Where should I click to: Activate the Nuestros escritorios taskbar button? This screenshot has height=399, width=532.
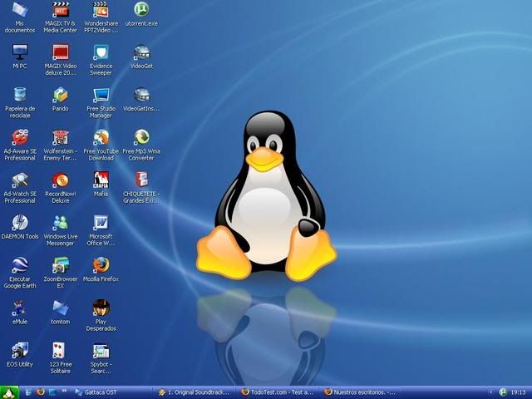click(362, 392)
